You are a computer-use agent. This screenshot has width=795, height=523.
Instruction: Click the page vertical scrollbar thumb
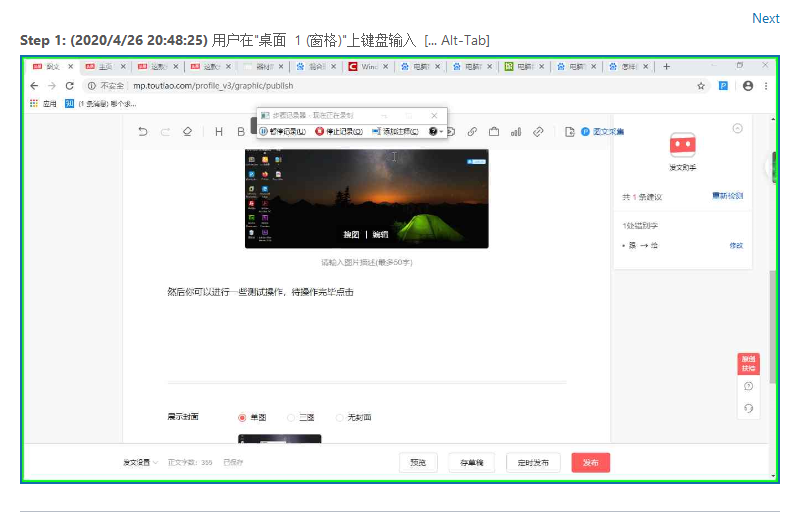click(772, 327)
